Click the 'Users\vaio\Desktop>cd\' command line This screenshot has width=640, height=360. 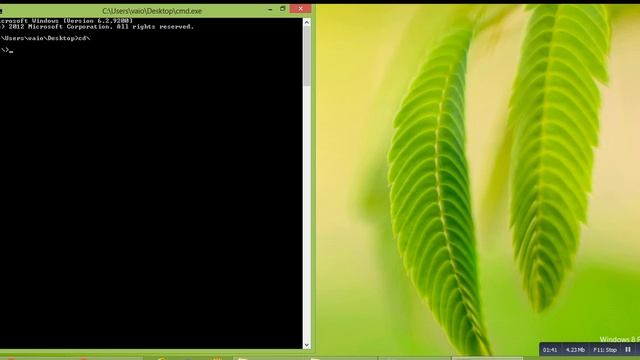click(x=45, y=38)
